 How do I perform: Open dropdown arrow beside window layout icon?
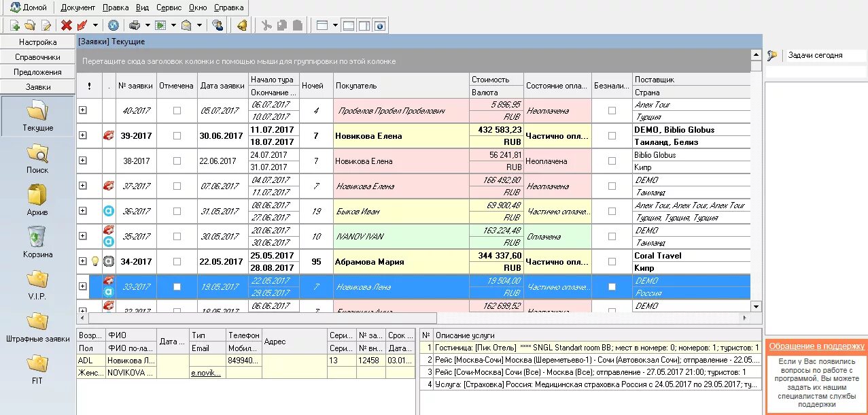point(334,26)
